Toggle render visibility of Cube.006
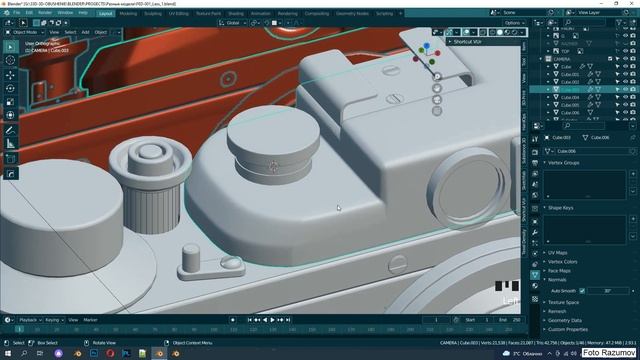Viewport: 640px width, 360px height. point(633,113)
